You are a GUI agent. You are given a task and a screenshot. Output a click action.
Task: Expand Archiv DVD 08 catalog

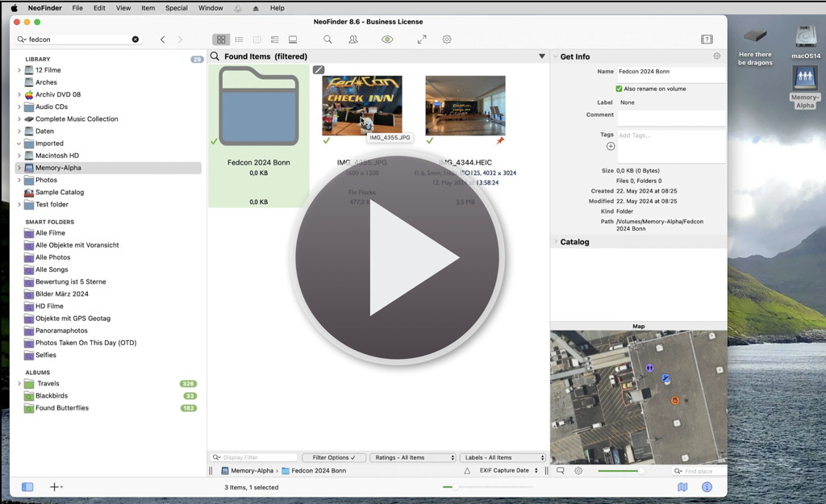click(19, 95)
